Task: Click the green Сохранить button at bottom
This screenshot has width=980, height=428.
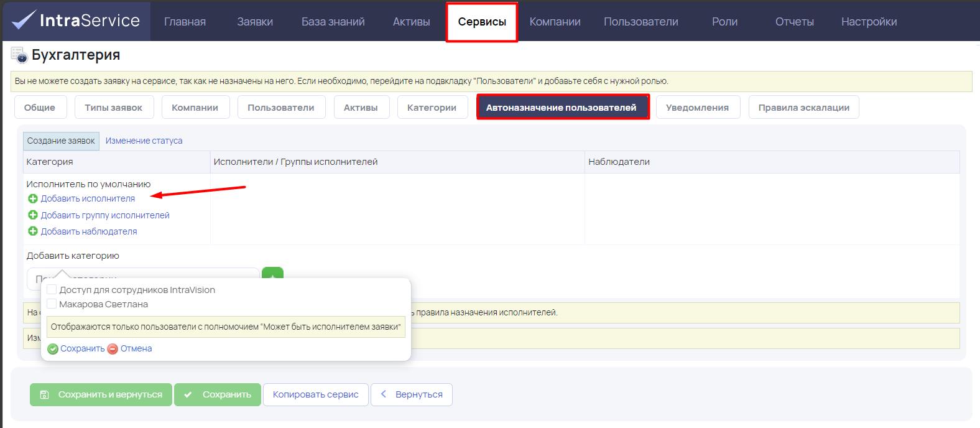Action: 218,394
